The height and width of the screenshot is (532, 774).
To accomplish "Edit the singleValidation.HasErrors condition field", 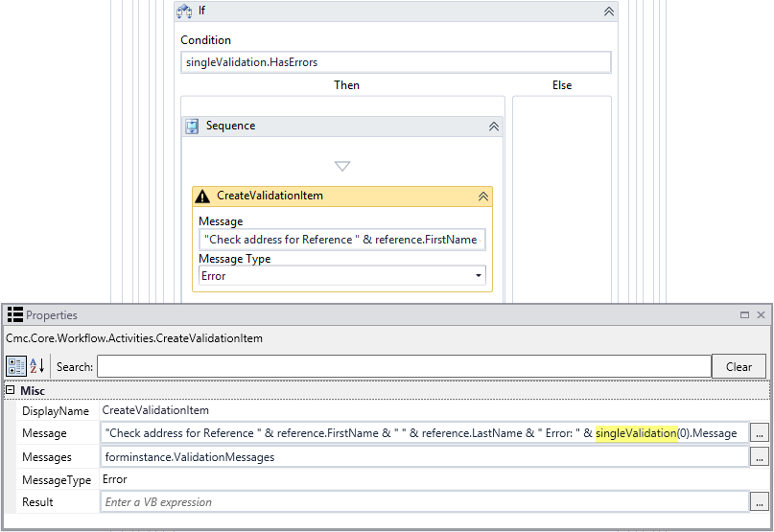I will [396, 62].
